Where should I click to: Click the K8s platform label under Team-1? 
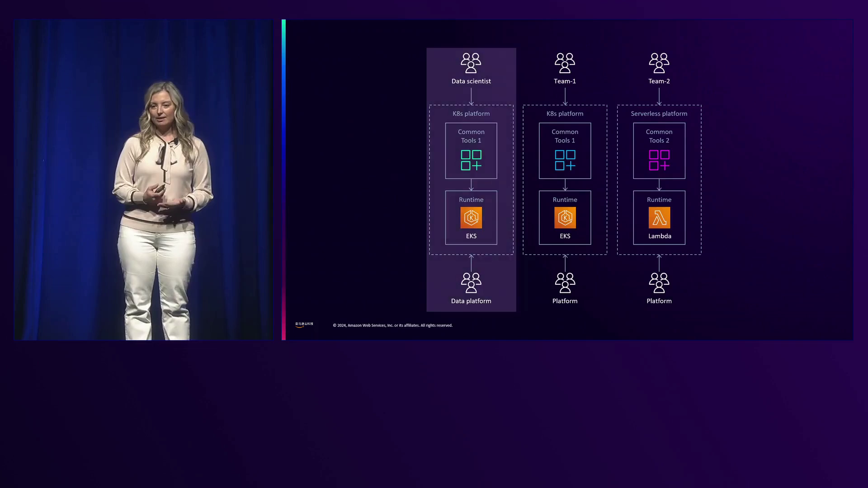click(x=565, y=113)
